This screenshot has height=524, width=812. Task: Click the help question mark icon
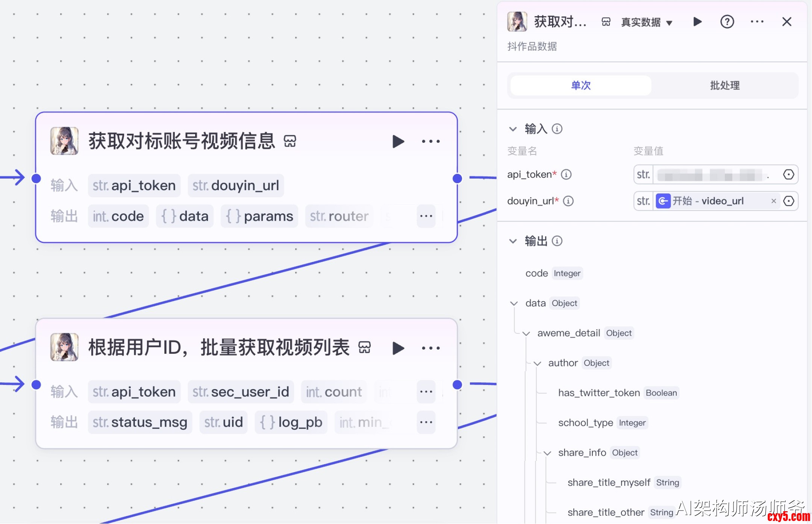(727, 22)
